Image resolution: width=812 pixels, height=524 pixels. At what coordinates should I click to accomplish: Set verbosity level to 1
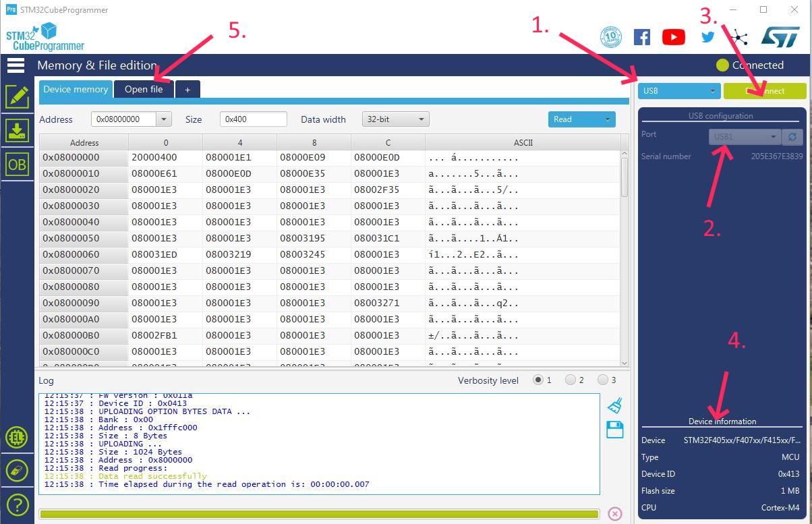click(x=538, y=380)
